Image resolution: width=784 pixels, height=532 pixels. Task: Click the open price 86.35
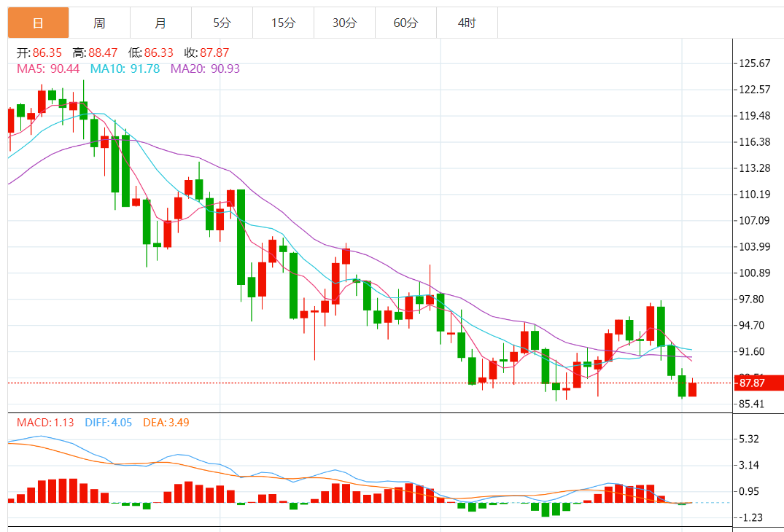point(47,52)
